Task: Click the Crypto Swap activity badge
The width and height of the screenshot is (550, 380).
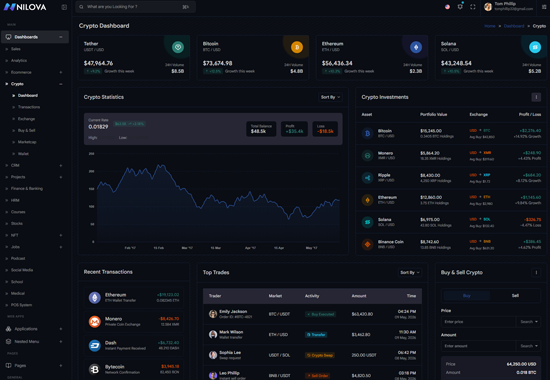Action: pyautogui.click(x=320, y=355)
